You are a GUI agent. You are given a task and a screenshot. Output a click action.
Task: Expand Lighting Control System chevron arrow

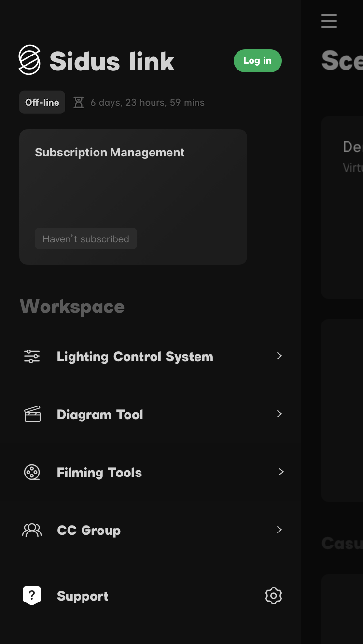279,356
